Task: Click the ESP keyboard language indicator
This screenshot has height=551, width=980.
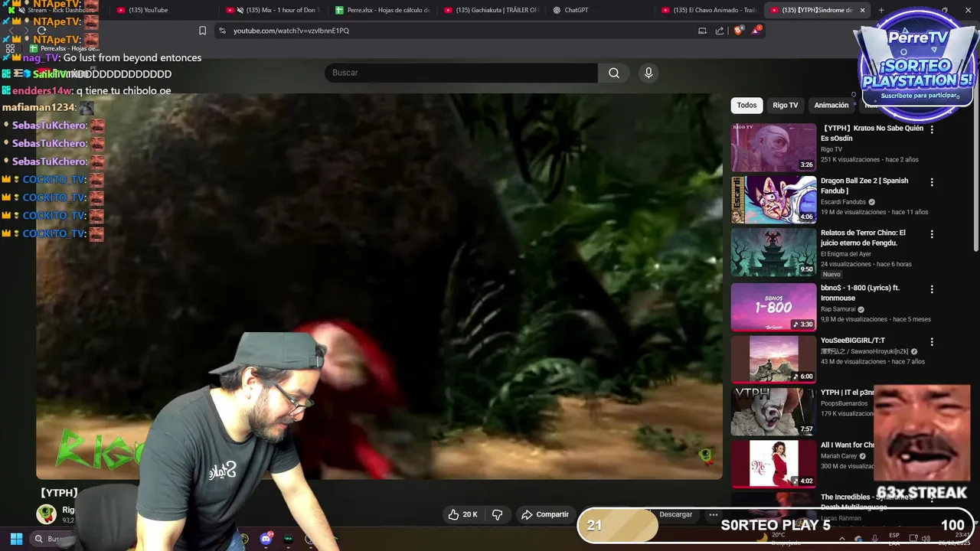Action: tap(894, 539)
